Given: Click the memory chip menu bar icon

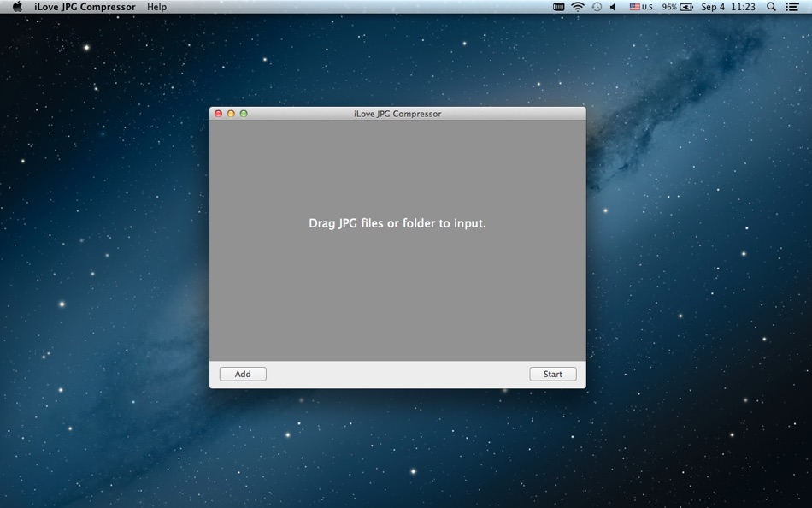Looking at the screenshot, I should 559,7.
